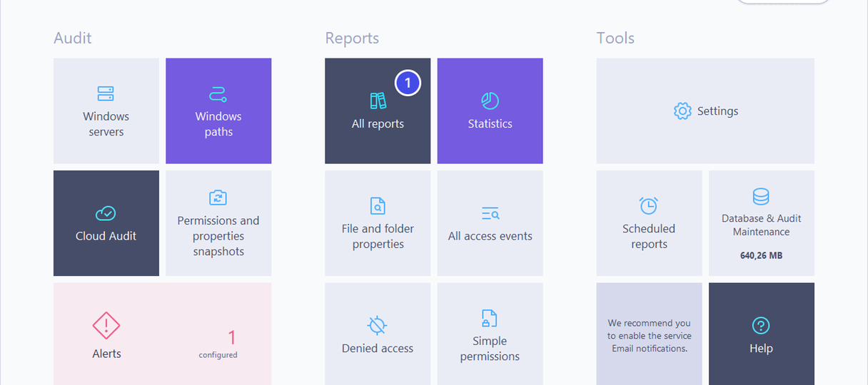The width and height of the screenshot is (868, 385).
Task: Open Settings label text
Action: point(717,111)
